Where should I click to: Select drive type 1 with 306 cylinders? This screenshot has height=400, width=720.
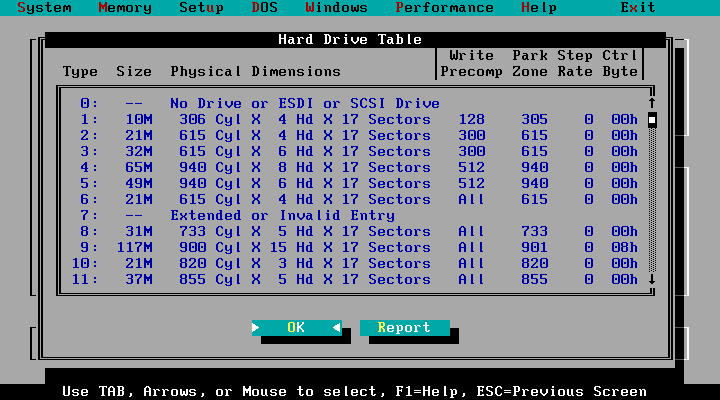coord(350,119)
